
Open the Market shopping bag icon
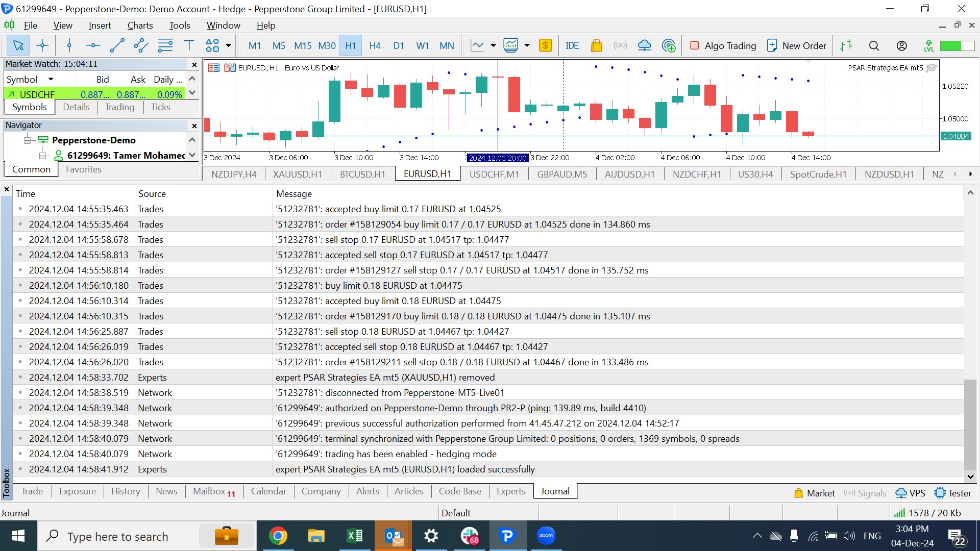596,46
